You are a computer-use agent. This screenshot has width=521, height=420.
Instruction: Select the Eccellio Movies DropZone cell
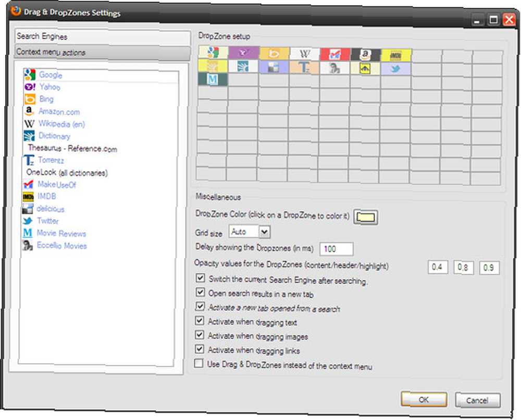tap(334, 68)
